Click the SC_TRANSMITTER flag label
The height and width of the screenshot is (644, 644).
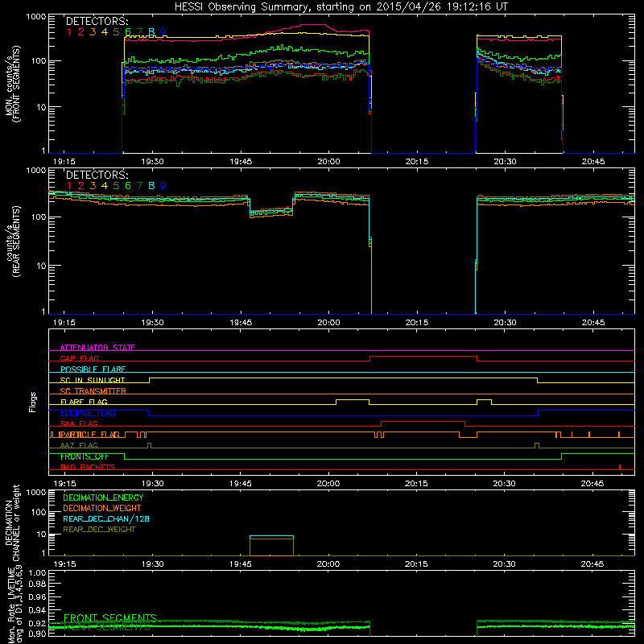93,390
